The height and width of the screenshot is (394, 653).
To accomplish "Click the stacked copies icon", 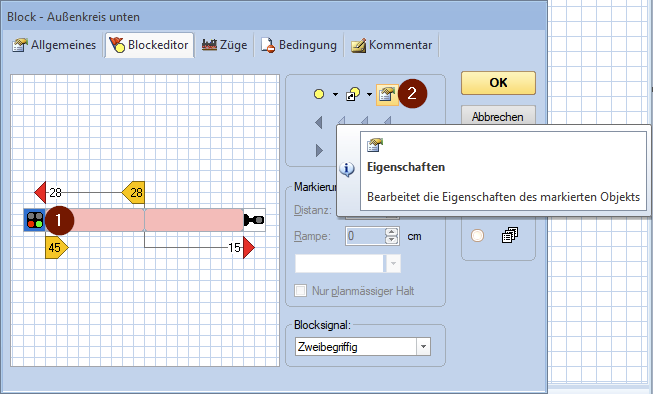I will (x=510, y=235).
